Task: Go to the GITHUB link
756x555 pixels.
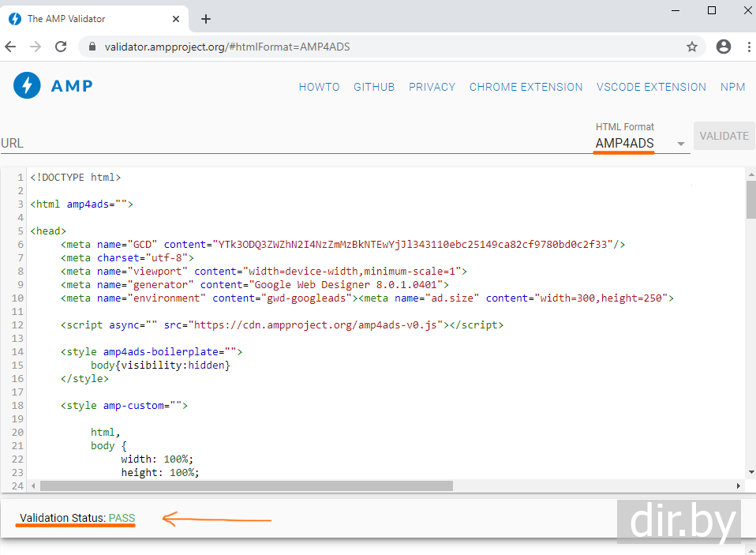Action: 374,87
